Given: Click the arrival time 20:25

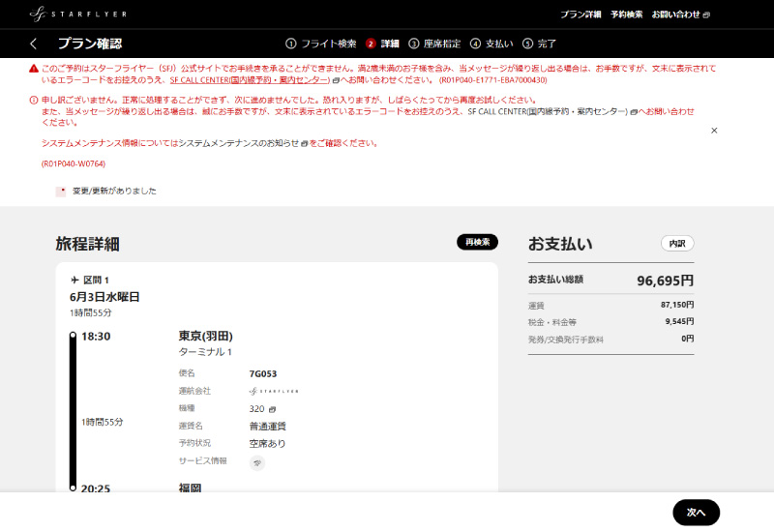Looking at the screenshot, I should pyautogui.click(x=96, y=488).
